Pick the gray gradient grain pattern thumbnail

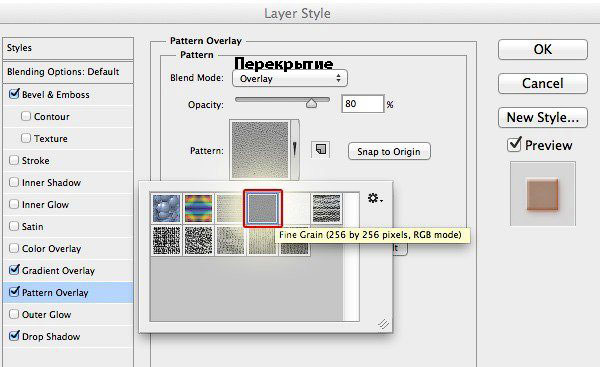pos(230,240)
